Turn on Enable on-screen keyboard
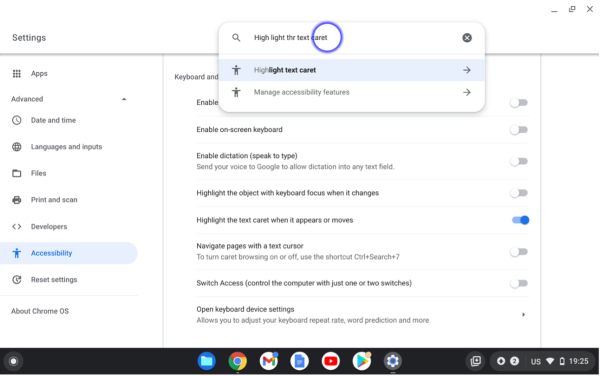This screenshot has width=600, height=376. coord(519,130)
